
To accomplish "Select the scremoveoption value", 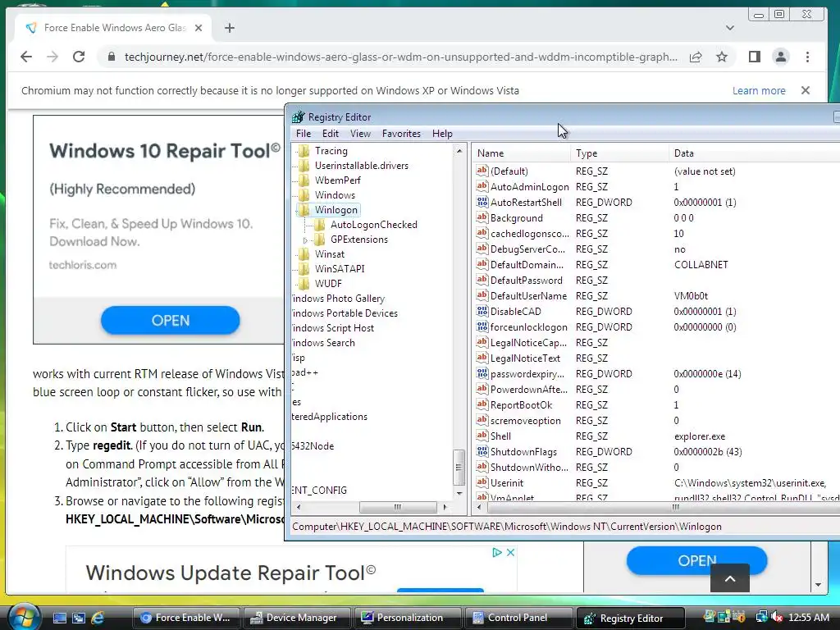I will 525,421.
